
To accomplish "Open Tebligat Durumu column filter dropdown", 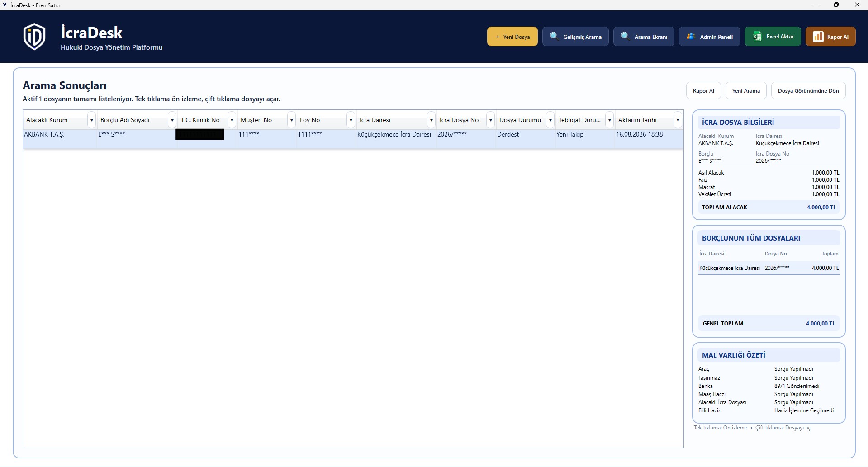I will (609, 120).
